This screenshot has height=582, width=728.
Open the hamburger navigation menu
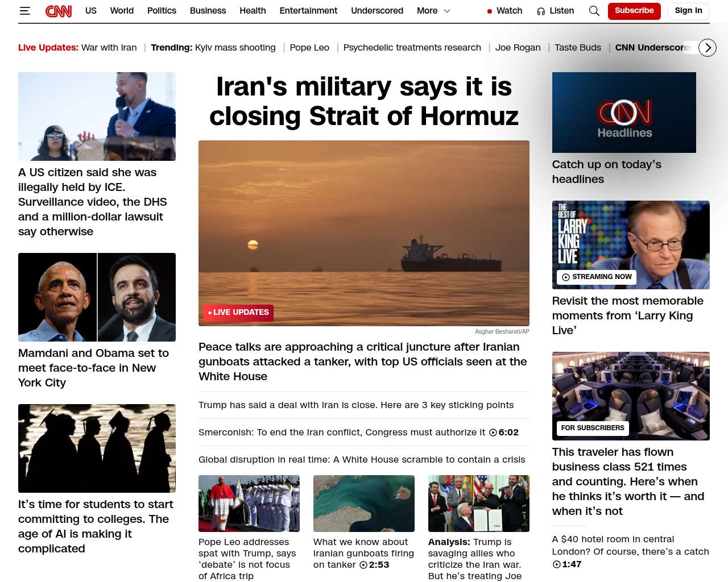click(24, 11)
